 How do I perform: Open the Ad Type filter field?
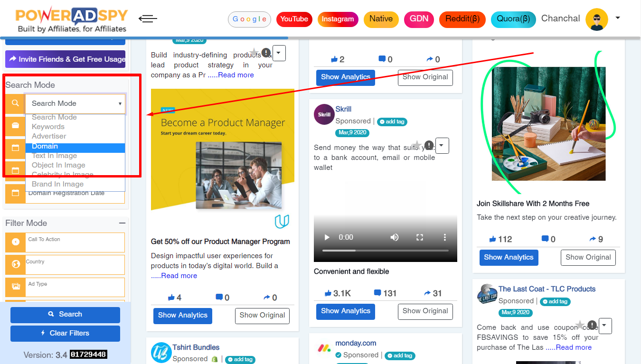tap(75, 287)
